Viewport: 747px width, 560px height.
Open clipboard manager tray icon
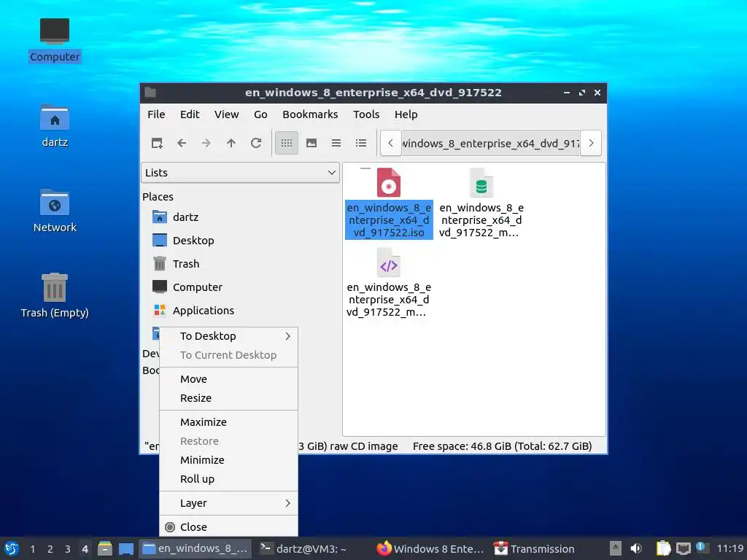coord(663,548)
